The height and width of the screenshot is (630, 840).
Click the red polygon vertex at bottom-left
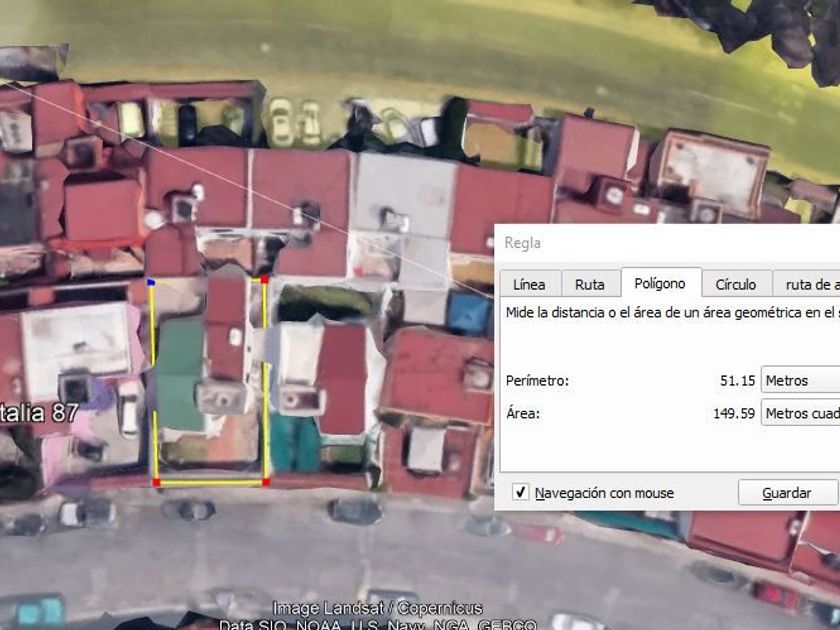[x=156, y=482]
